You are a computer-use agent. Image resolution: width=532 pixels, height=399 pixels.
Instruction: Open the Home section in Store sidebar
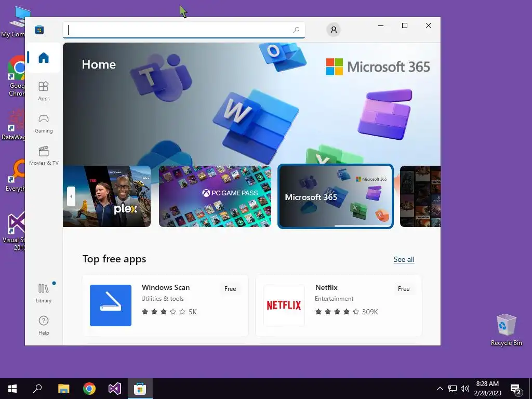pos(44,58)
